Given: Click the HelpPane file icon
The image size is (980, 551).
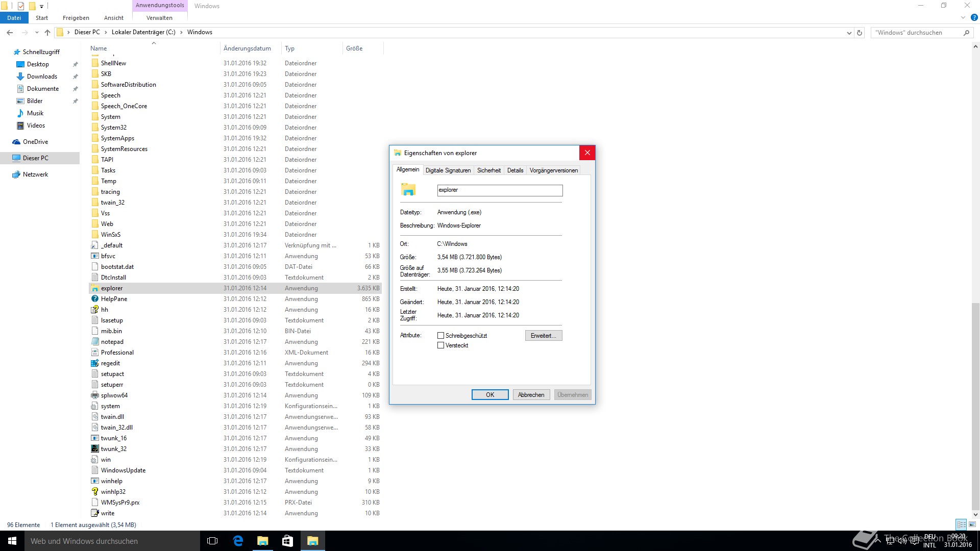Looking at the screenshot, I should (x=94, y=299).
